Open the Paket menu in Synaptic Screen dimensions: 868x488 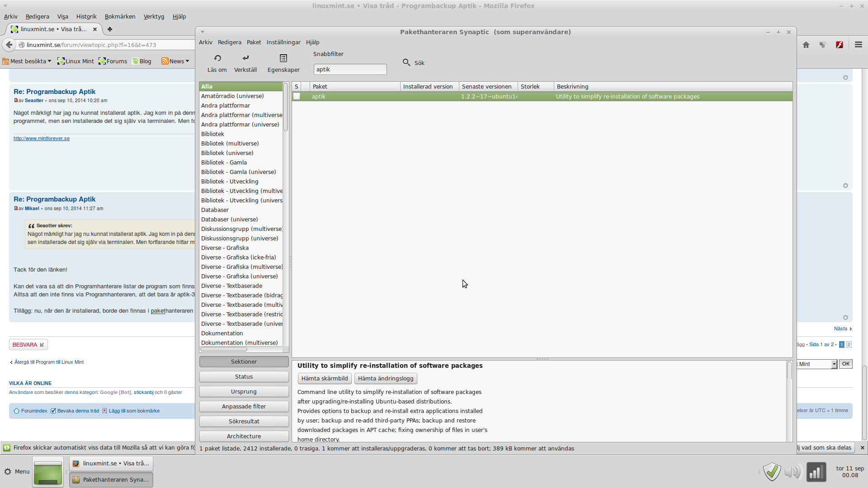point(254,42)
